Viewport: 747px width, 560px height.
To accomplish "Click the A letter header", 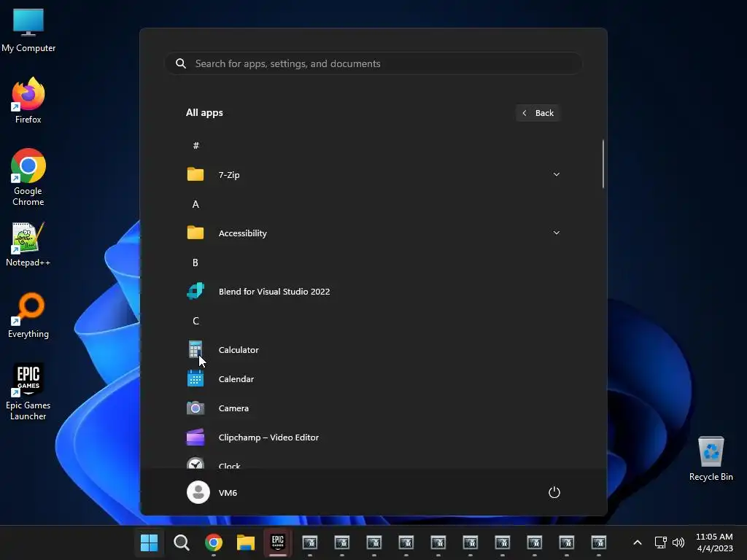I will [x=196, y=204].
